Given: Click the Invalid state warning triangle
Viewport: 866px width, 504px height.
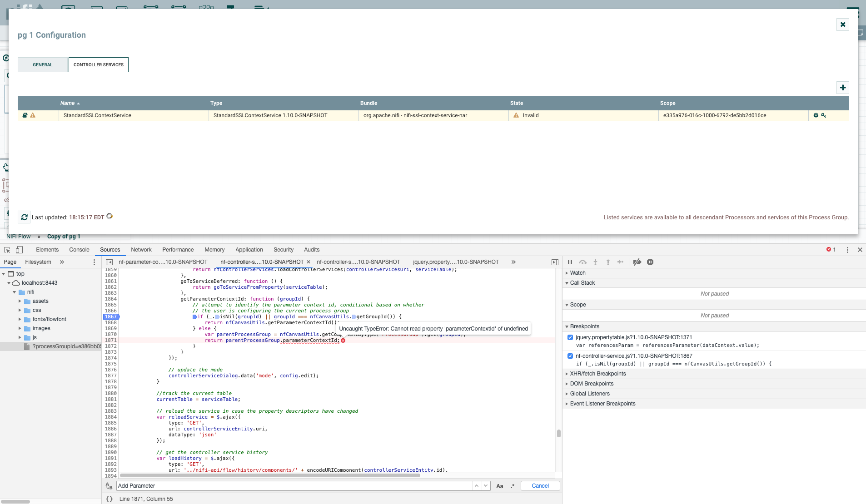Looking at the screenshot, I should pyautogui.click(x=516, y=115).
